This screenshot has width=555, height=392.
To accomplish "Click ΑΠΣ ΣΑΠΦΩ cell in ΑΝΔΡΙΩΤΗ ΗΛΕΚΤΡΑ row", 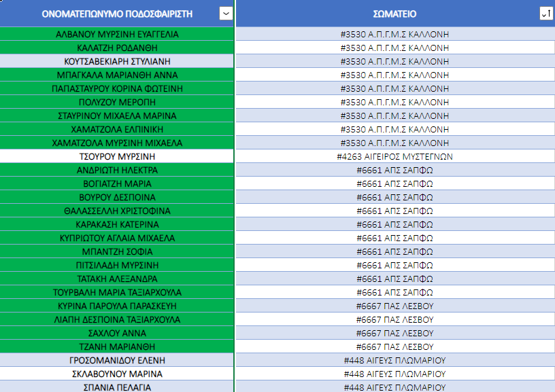I will [x=395, y=171].
